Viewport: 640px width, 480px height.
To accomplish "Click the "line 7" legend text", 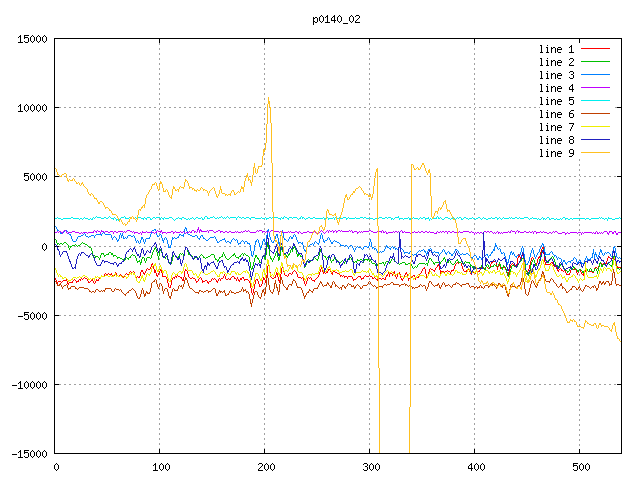I will [556, 127].
